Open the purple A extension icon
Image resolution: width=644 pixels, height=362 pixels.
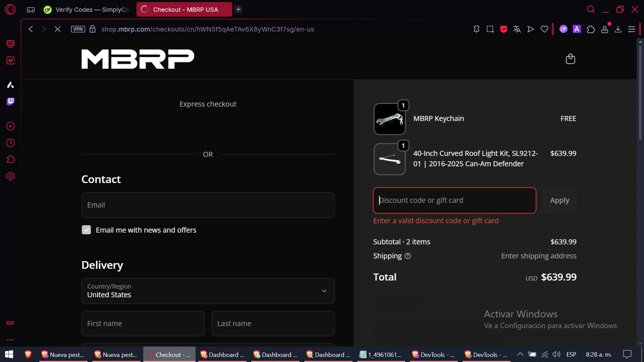tap(577, 29)
